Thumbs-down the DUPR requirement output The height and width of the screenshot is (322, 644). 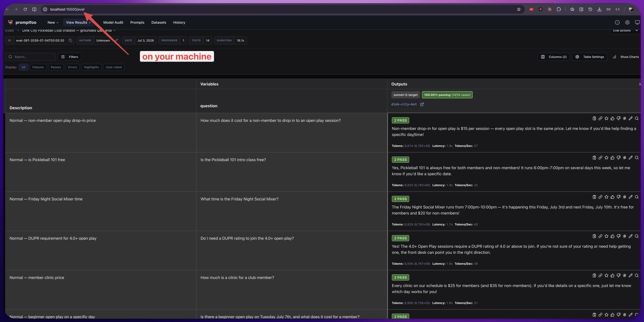pos(619,236)
